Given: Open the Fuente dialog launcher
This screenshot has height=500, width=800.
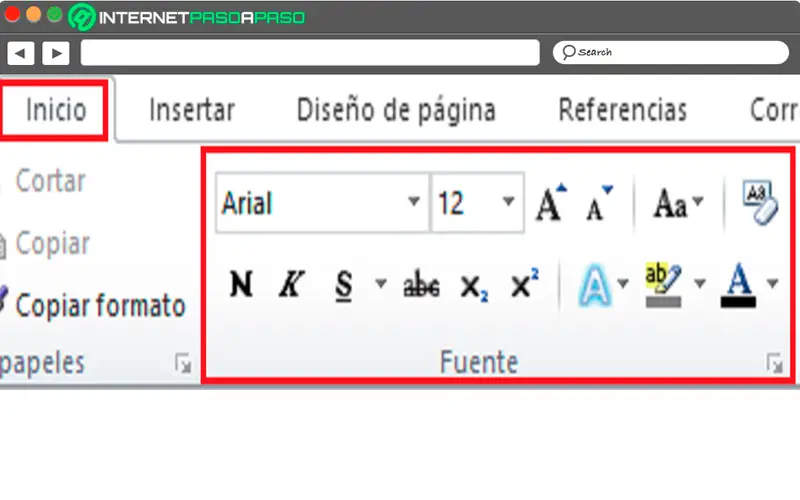Looking at the screenshot, I should 774,363.
